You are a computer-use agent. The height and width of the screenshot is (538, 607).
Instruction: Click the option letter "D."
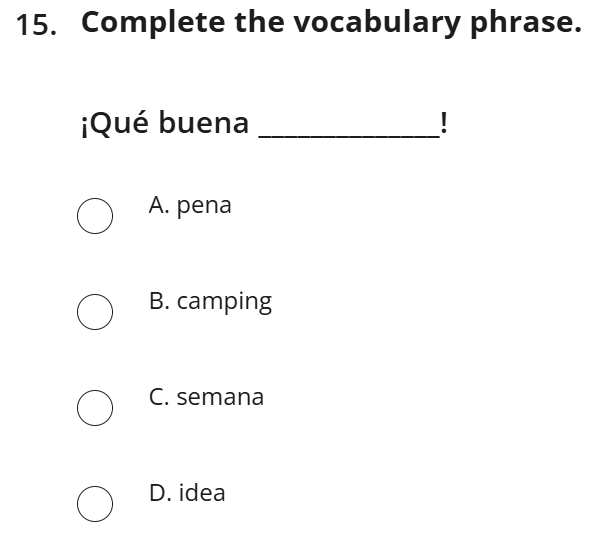click(160, 493)
